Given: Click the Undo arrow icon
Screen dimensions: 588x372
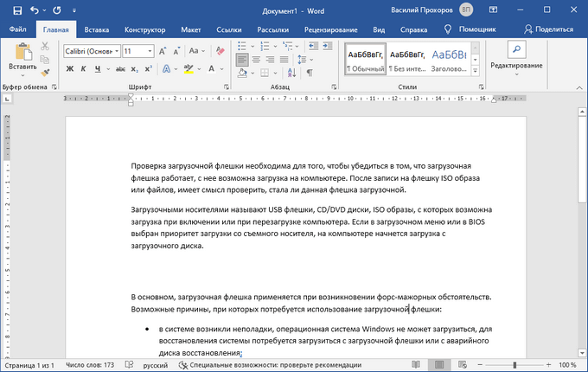Looking at the screenshot, I should tap(34, 10).
